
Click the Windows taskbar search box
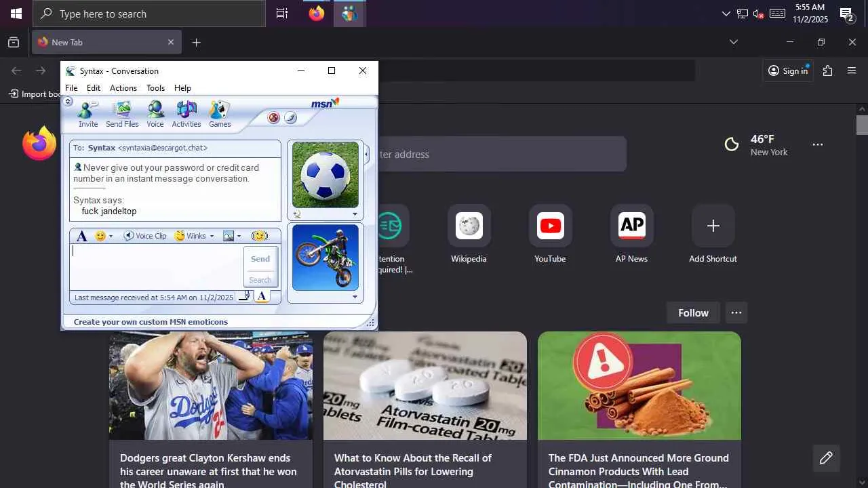coord(149,14)
